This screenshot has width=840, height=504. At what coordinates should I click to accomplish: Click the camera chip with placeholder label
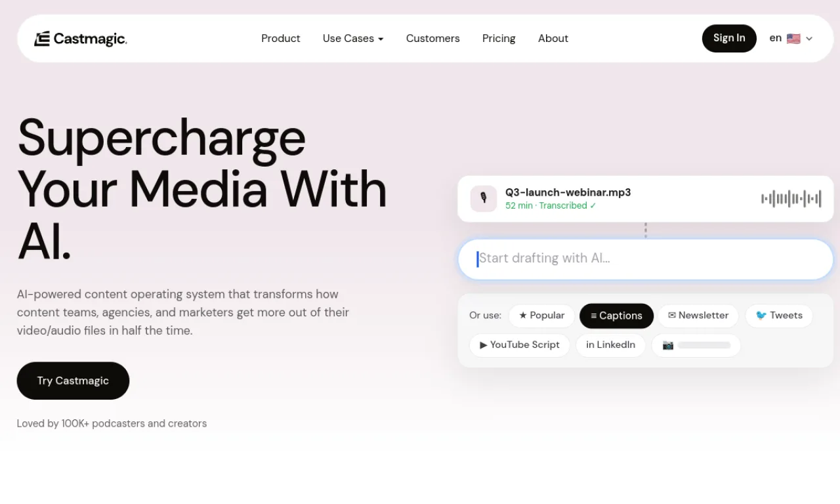696,345
